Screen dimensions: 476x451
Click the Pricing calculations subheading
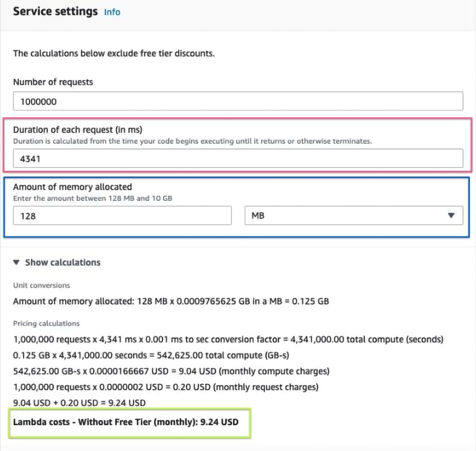coord(46,323)
